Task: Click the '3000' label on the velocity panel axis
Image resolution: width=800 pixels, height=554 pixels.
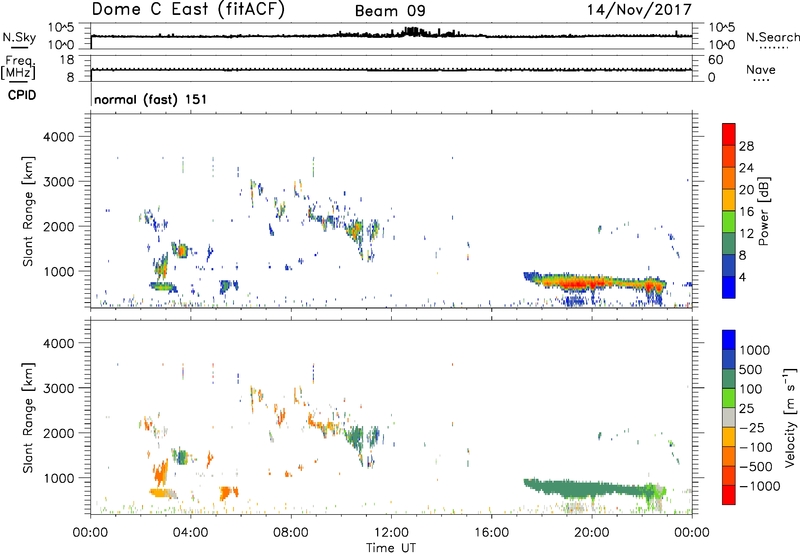Action: (x=58, y=388)
